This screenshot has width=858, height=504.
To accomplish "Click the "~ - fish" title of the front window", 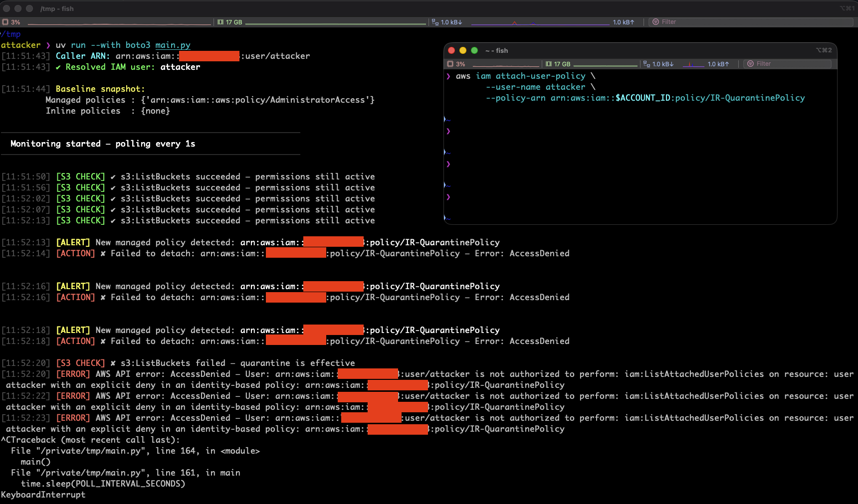I will click(x=497, y=50).
